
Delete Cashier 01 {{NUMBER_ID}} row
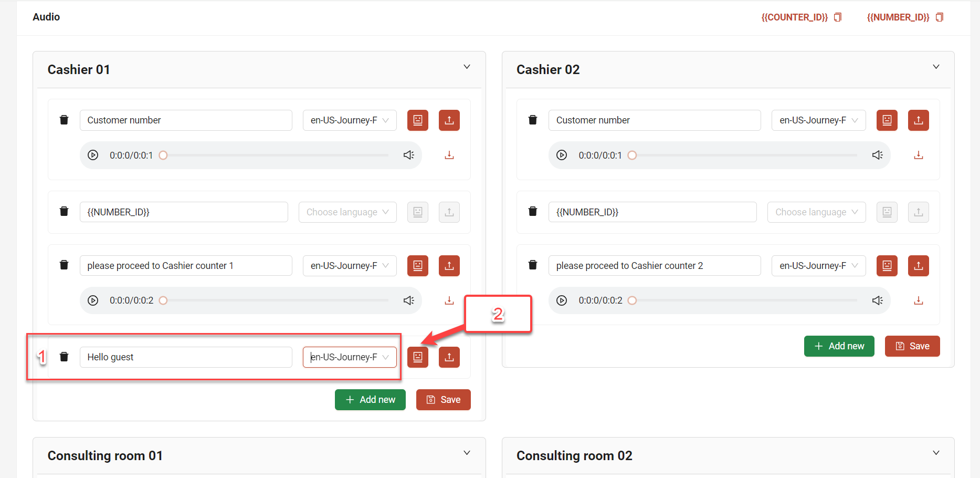pyautogui.click(x=64, y=211)
